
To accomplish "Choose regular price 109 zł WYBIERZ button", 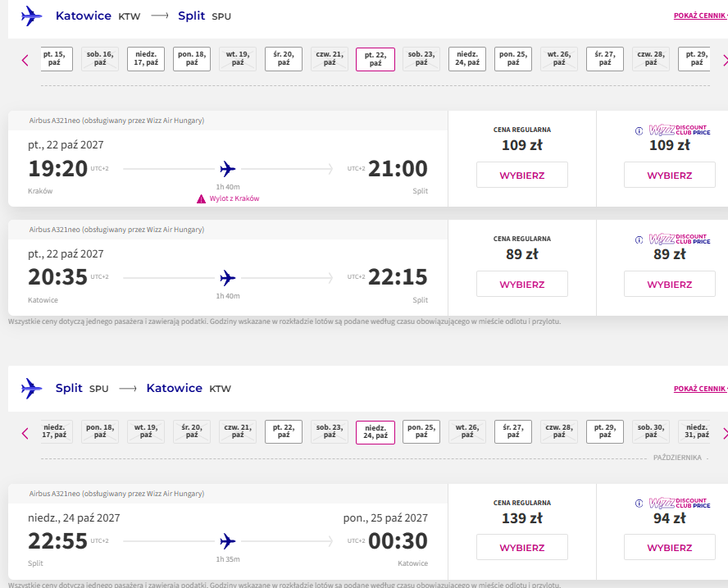I will pyautogui.click(x=522, y=175).
